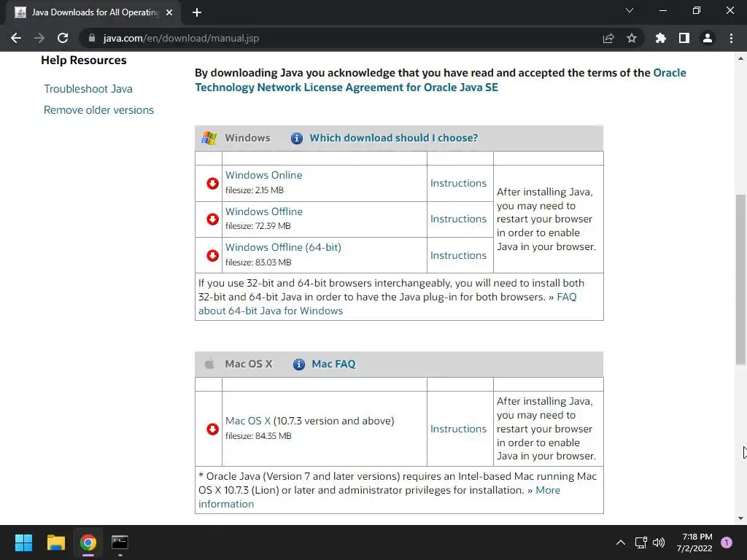Open the notification badge in the taskbar
The height and width of the screenshot is (560, 747).
point(727,542)
